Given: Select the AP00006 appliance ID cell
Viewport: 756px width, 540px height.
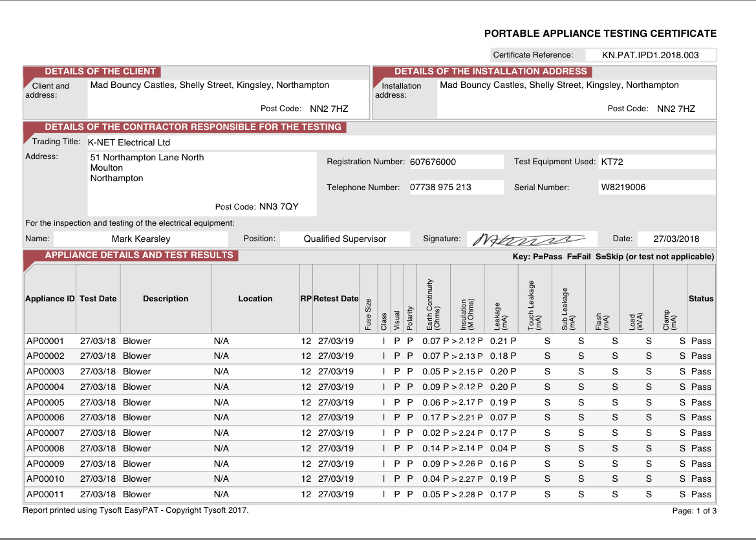Looking at the screenshot, I should (45, 418).
